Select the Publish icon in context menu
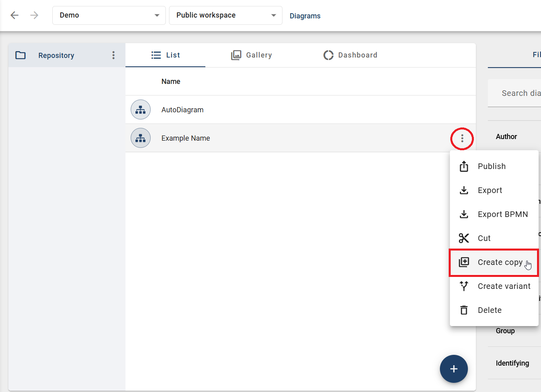Screen dimensions: 541x392 point(463,166)
